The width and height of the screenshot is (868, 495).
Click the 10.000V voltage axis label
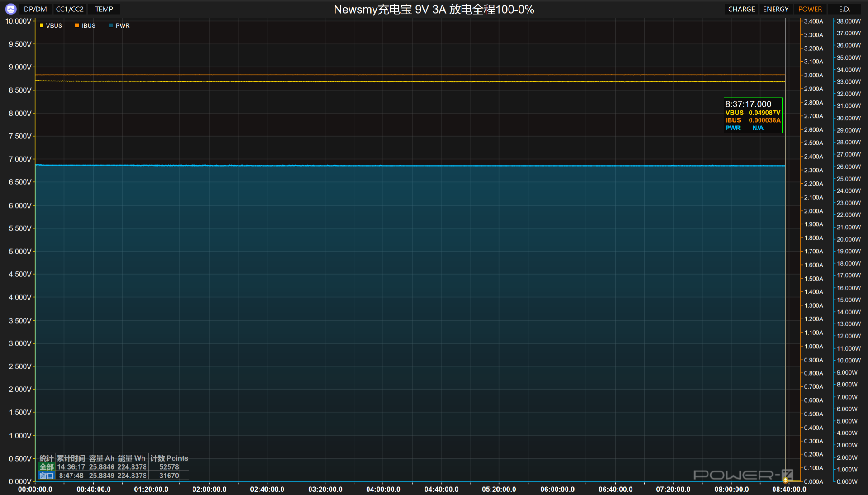click(x=18, y=21)
